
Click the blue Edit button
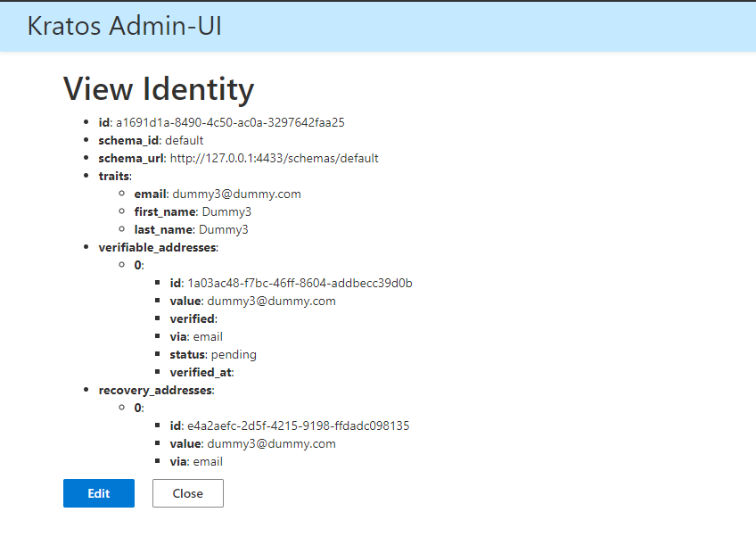pyautogui.click(x=99, y=493)
